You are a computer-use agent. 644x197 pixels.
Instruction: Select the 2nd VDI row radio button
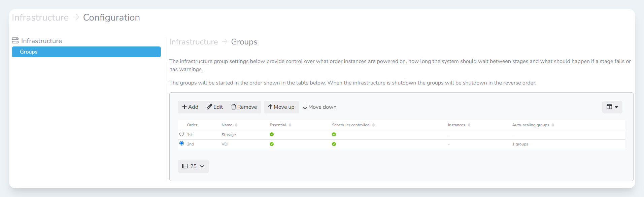182,143
